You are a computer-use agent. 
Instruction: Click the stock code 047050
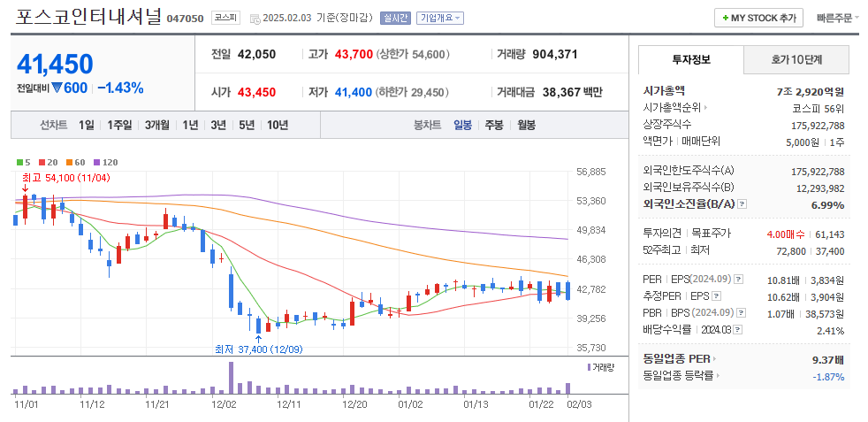coord(185,19)
